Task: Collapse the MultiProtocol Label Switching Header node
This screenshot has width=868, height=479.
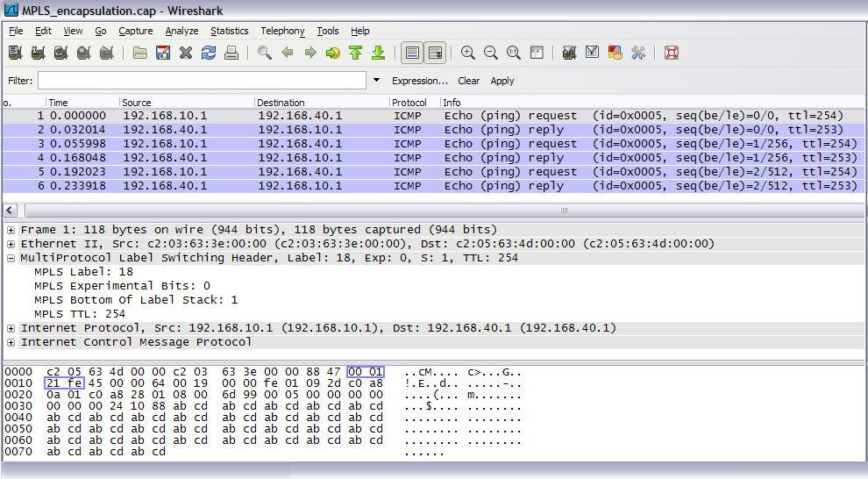Action: 11,258
